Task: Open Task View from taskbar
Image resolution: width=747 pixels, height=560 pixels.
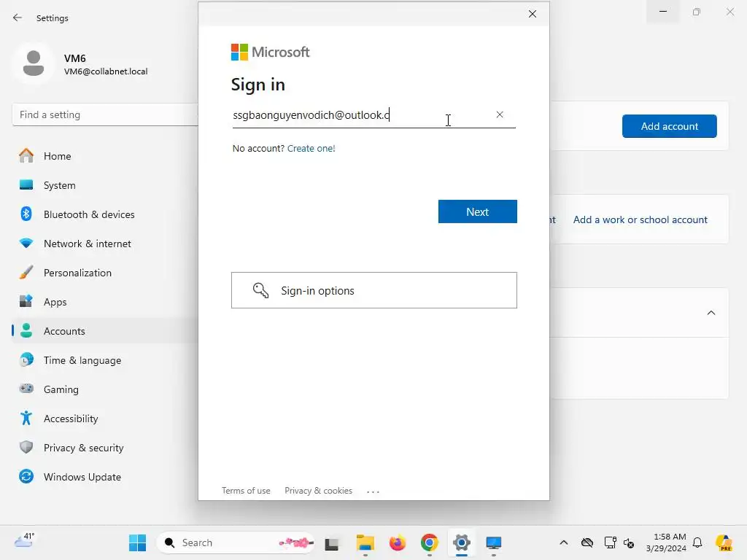Action: coord(332,542)
